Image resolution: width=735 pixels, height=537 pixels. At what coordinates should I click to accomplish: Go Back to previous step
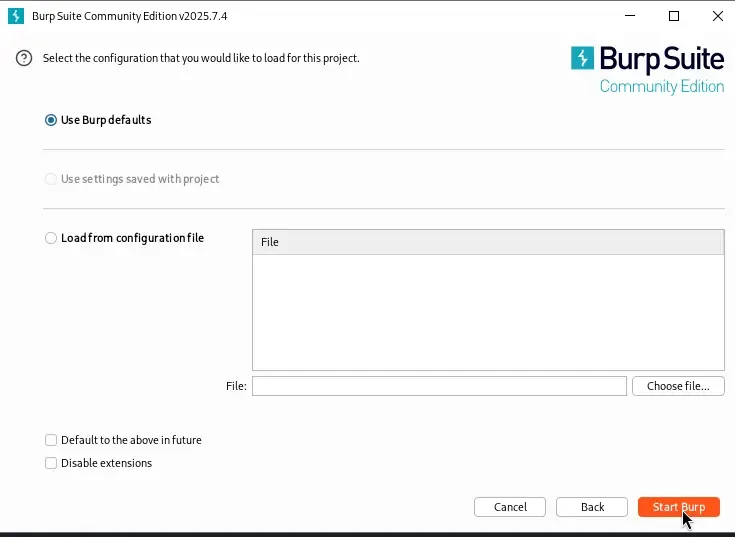[x=592, y=507]
